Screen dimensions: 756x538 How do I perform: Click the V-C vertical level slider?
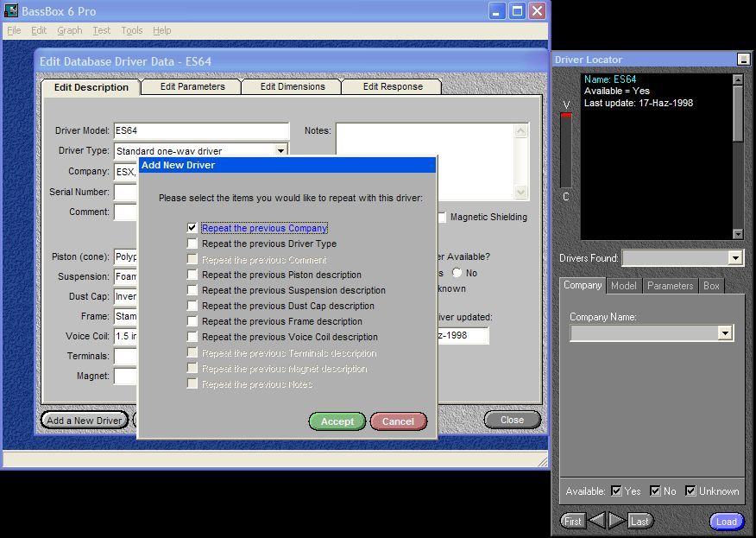[566, 151]
